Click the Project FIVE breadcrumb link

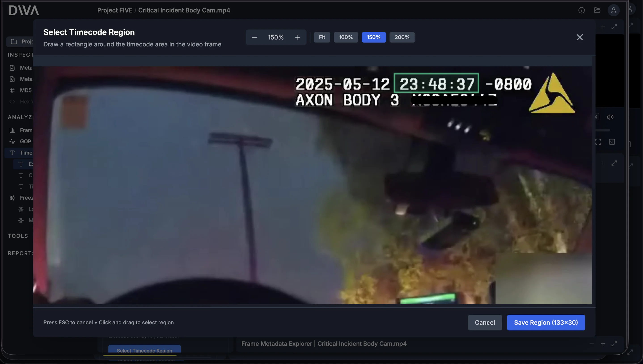(x=115, y=10)
